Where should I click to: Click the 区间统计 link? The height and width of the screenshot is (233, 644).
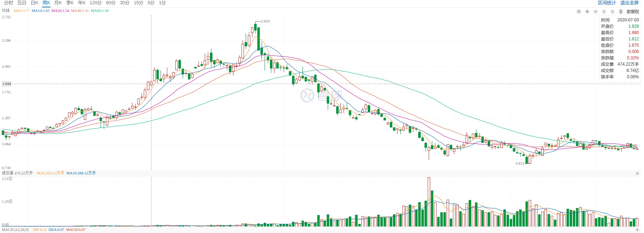pos(607,3)
